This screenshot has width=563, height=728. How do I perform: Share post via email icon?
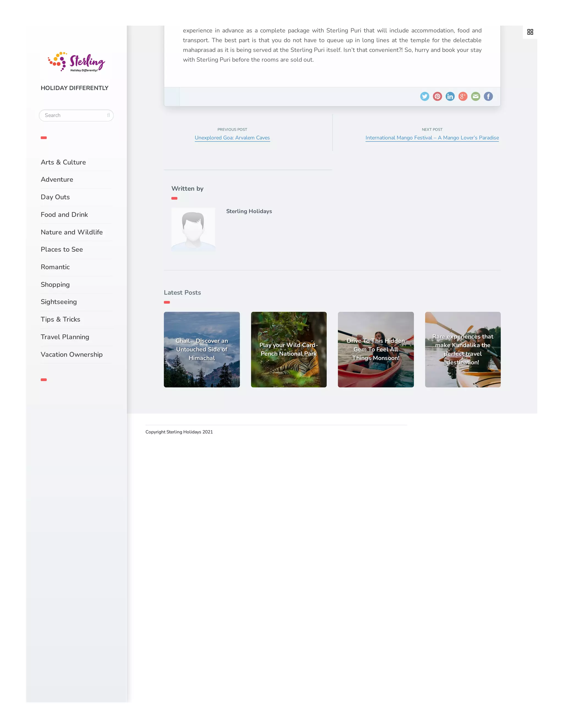pyautogui.click(x=475, y=96)
